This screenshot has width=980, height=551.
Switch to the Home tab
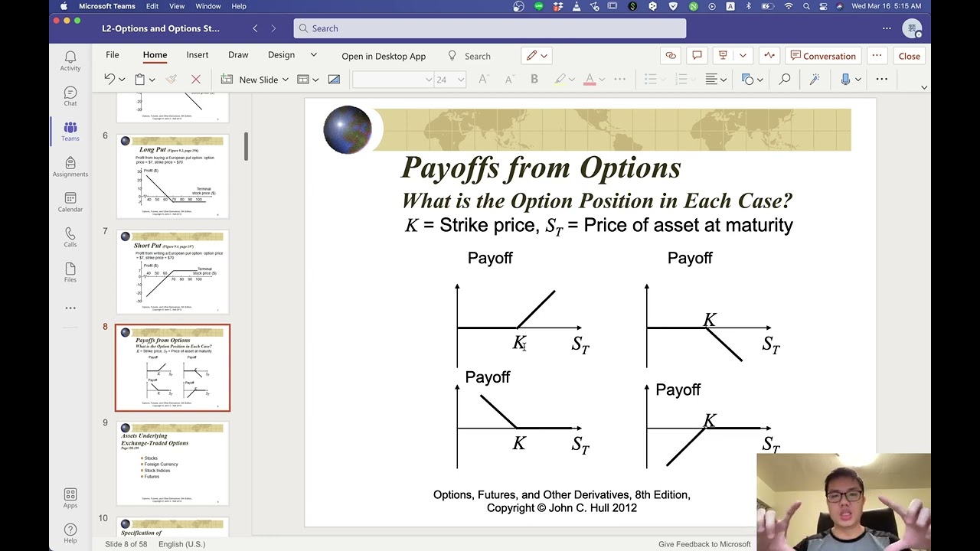pos(155,55)
